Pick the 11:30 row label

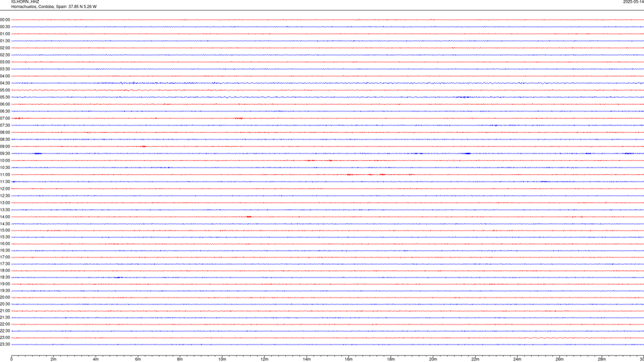pos(5,182)
